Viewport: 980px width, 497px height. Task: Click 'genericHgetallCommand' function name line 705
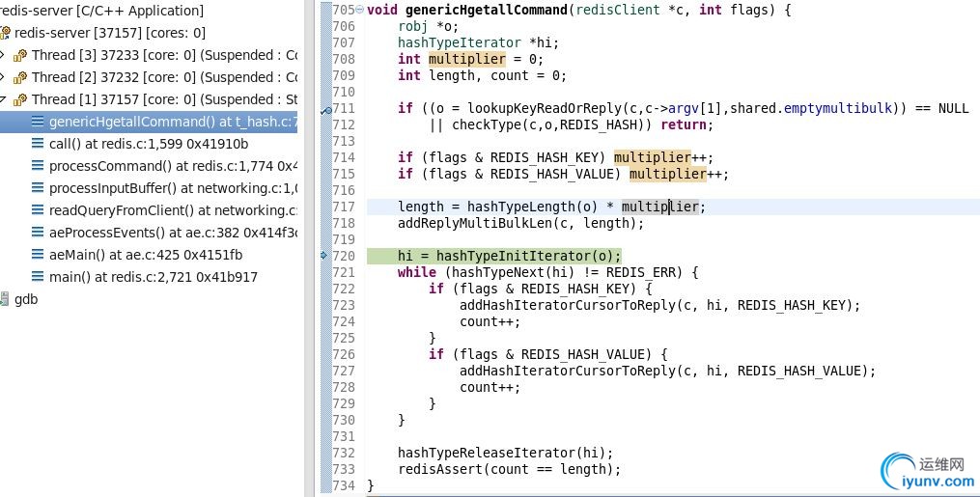point(486,10)
